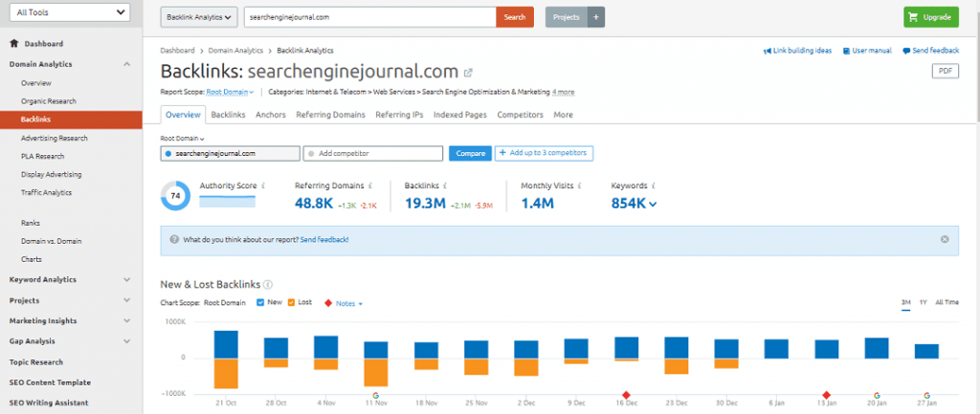
Task: Click Send feedback! link in banner
Action: click(324, 239)
